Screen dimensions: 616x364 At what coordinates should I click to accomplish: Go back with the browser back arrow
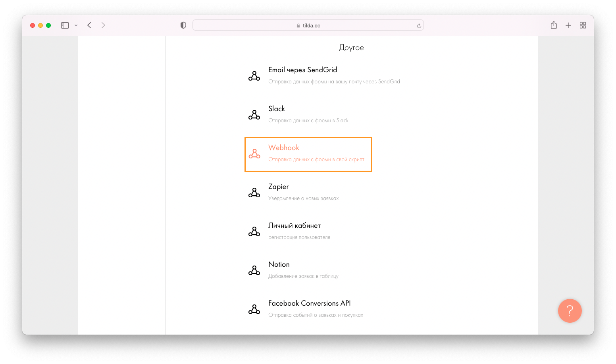click(x=89, y=25)
